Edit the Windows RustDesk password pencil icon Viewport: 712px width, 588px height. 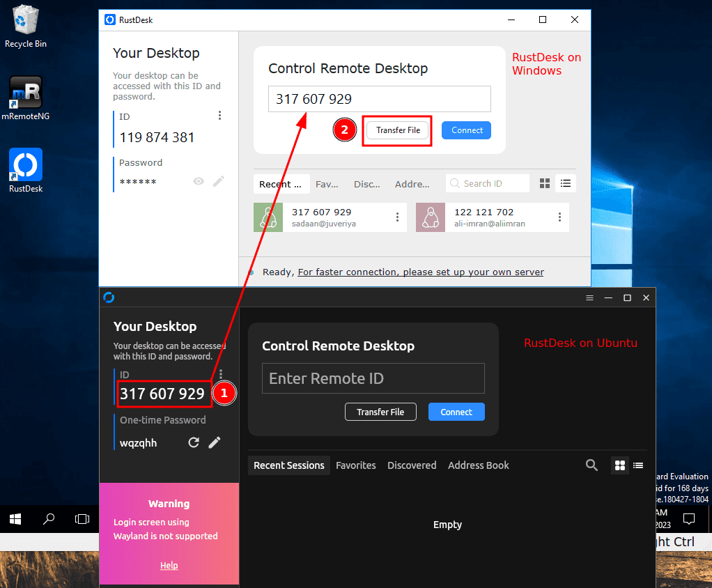point(219,181)
